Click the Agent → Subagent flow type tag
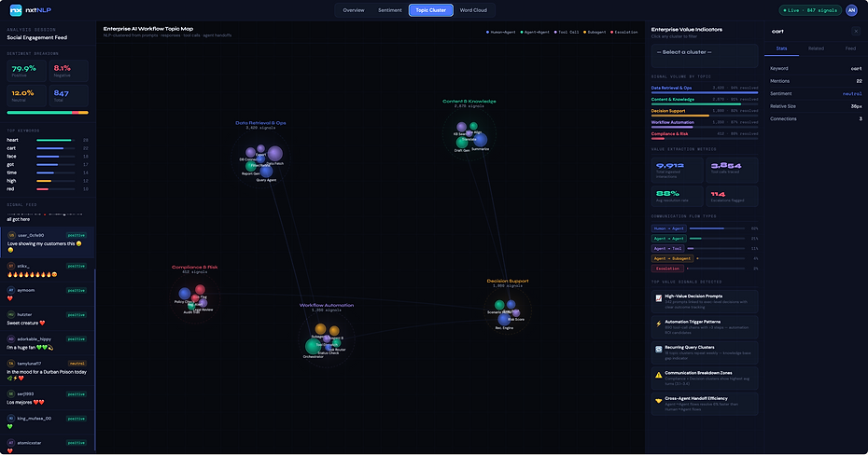Viewport: 868px width, 455px height. [x=672, y=258]
